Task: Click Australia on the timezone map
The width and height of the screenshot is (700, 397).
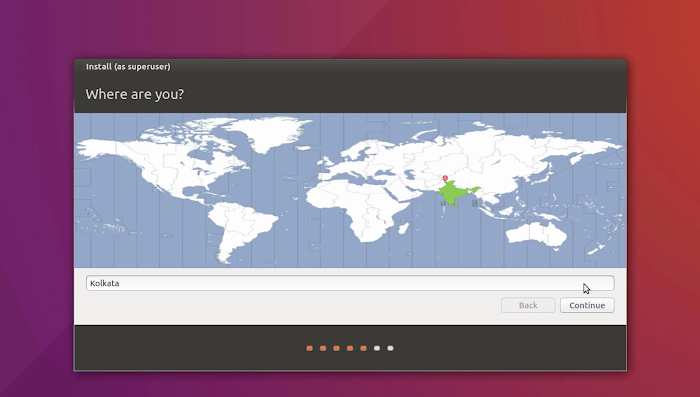Action: [x=537, y=233]
